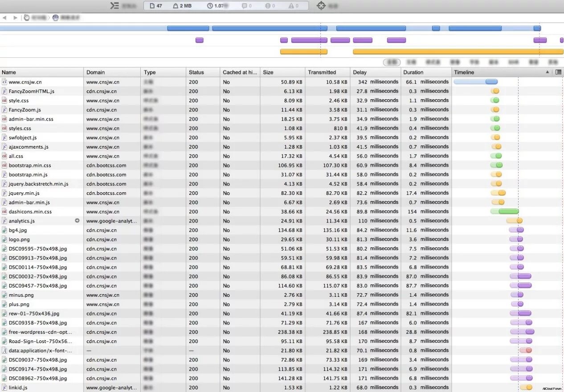Show console log messages count
The image size is (564, 392).
(247, 6)
